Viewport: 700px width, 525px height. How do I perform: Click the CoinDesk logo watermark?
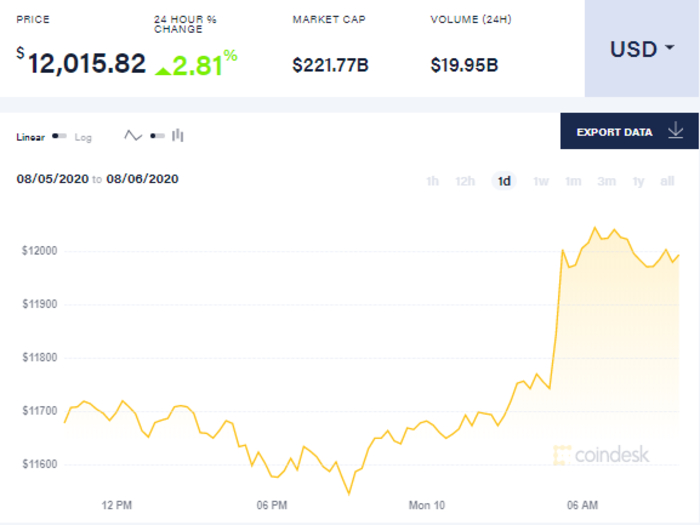point(600,455)
